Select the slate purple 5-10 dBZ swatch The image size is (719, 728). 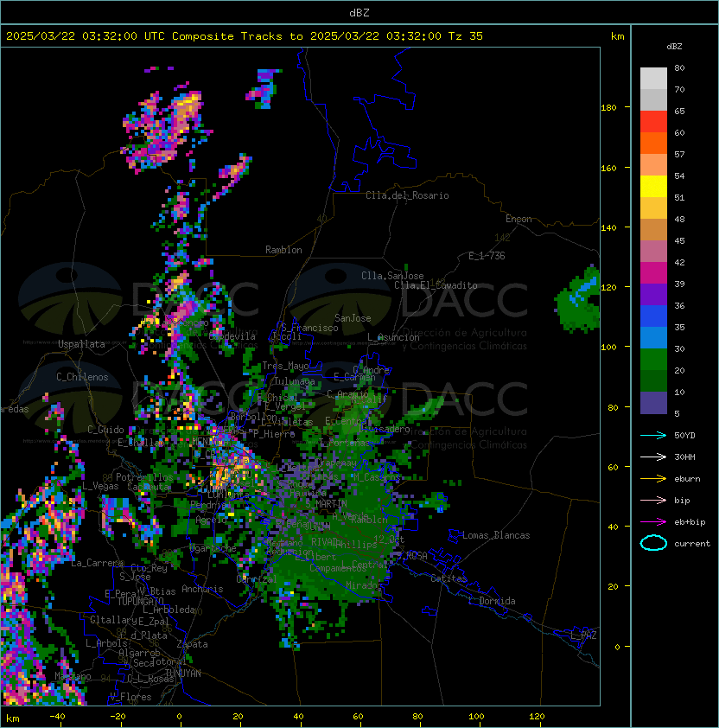653,403
